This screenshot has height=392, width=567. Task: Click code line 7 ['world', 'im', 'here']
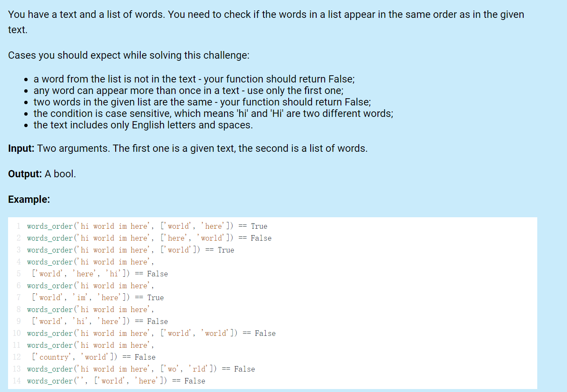tap(98, 298)
